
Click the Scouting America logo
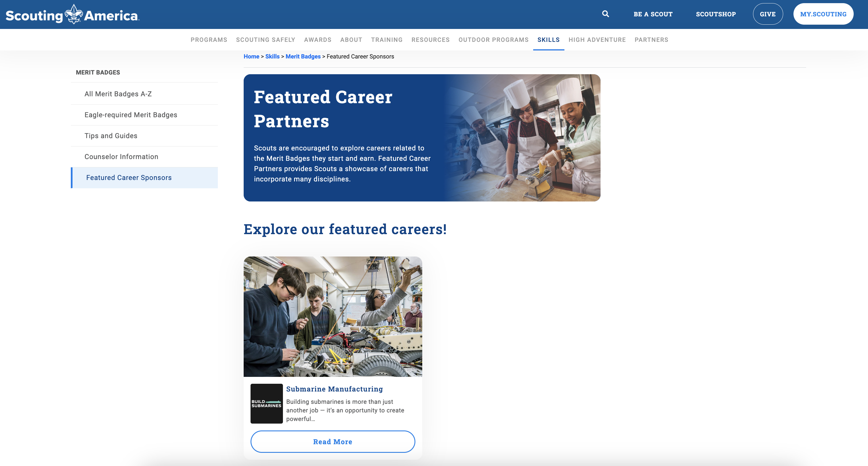tap(73, 15)
